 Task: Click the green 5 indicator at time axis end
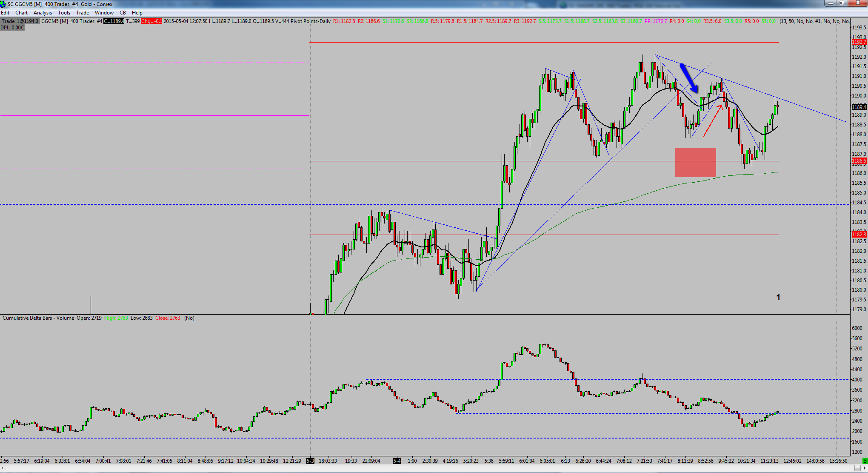865,461
